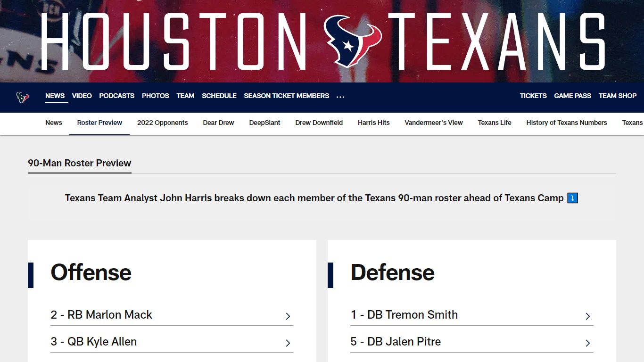Go to PODCASTS section

(x=117, y=96)
